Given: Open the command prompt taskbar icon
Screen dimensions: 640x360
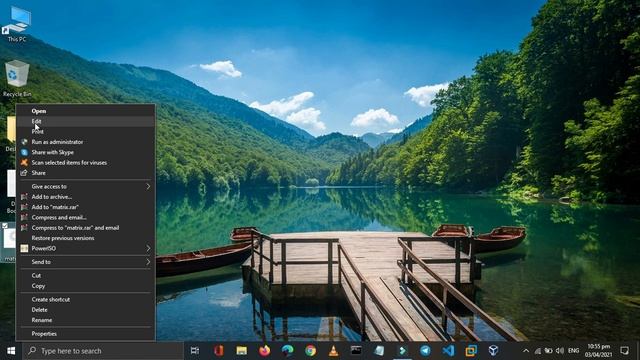Looking at the screenshot, I should click(356, 351).
